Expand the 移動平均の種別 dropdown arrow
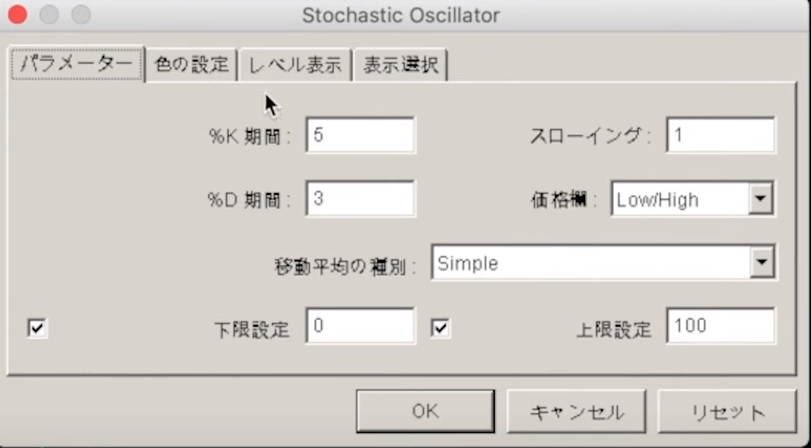Viewport: 811px width, 448px height. click(x=762, y=263)
